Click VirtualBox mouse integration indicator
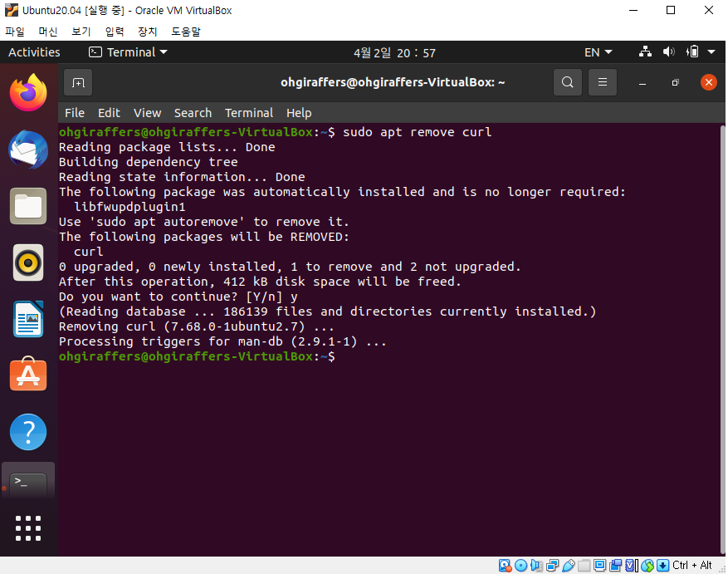This screenshot has height=574, width=728. (x=647, y=565)
